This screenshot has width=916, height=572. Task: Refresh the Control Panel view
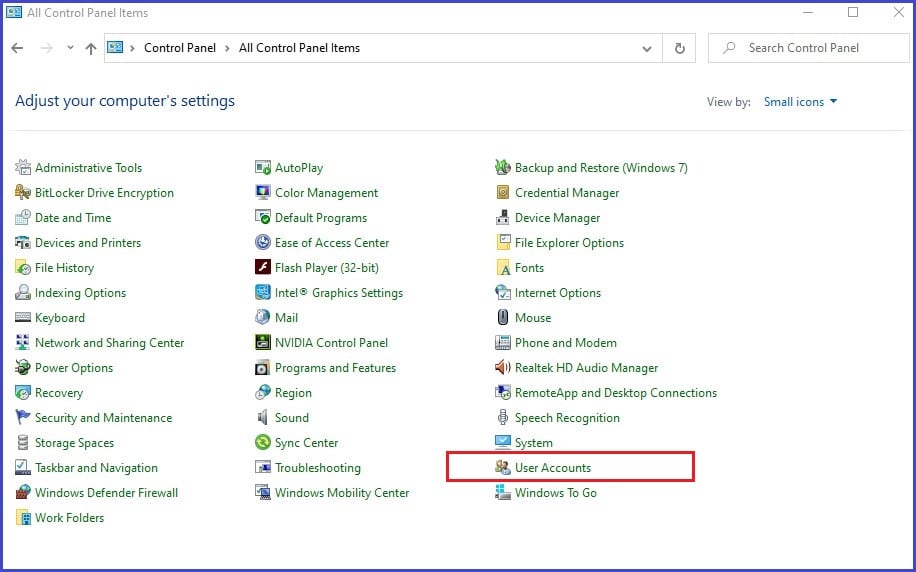pos(679,48)
